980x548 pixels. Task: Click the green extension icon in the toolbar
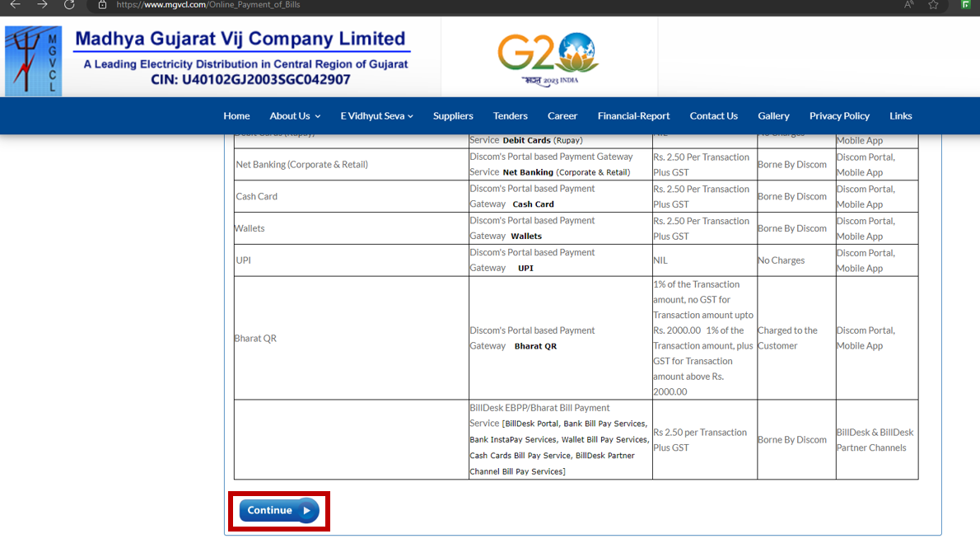(x=964, y=6)
